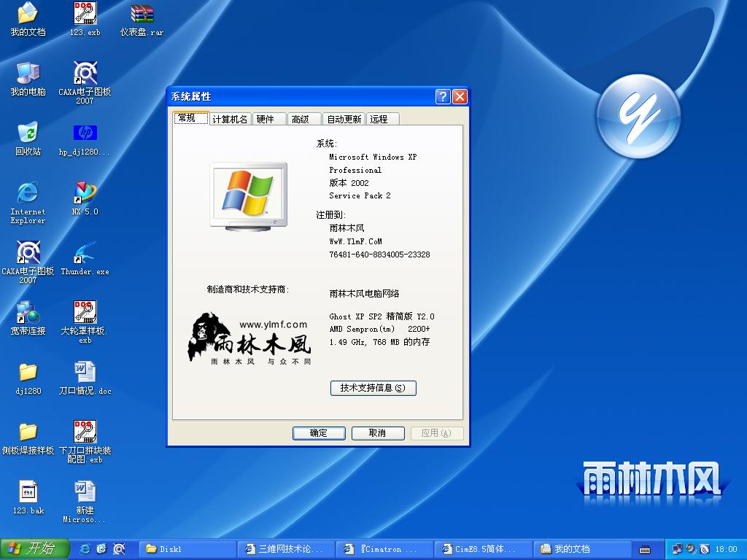
Task: Click the 雨林木风 www.ylmf.com manufacturer logo
Action: tap(249, 338)
